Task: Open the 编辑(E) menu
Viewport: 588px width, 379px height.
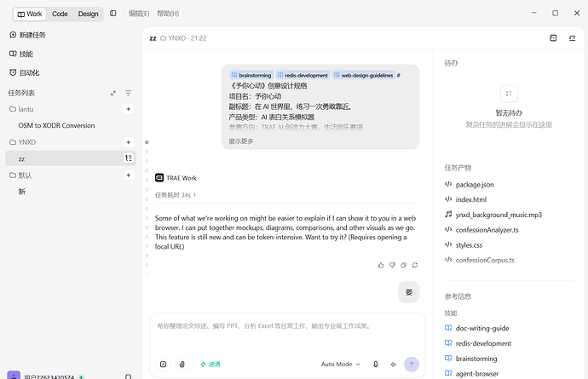Action: (x=139, y=14)
